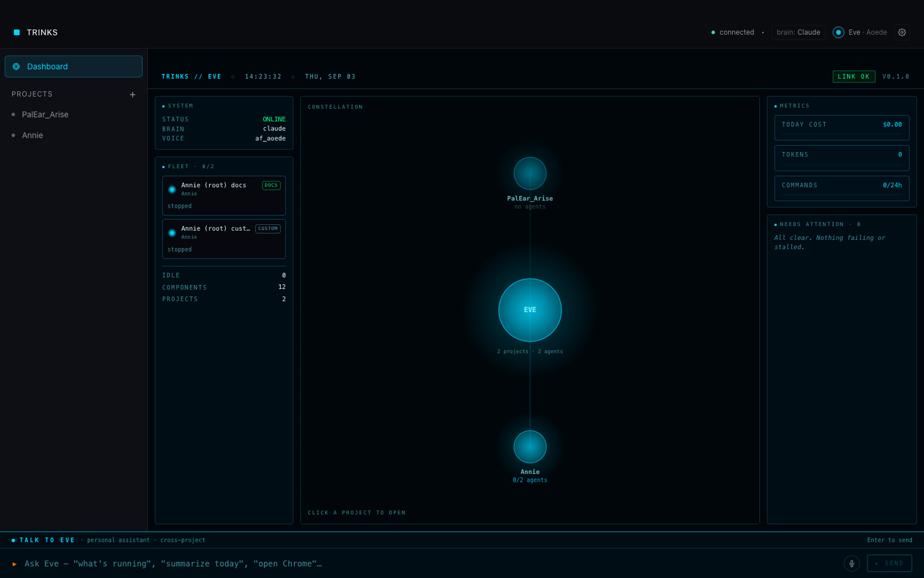Viewport: 924px width, 578px height.
Task: Click the orange prompt arrow icon
Action: (15, 564)
